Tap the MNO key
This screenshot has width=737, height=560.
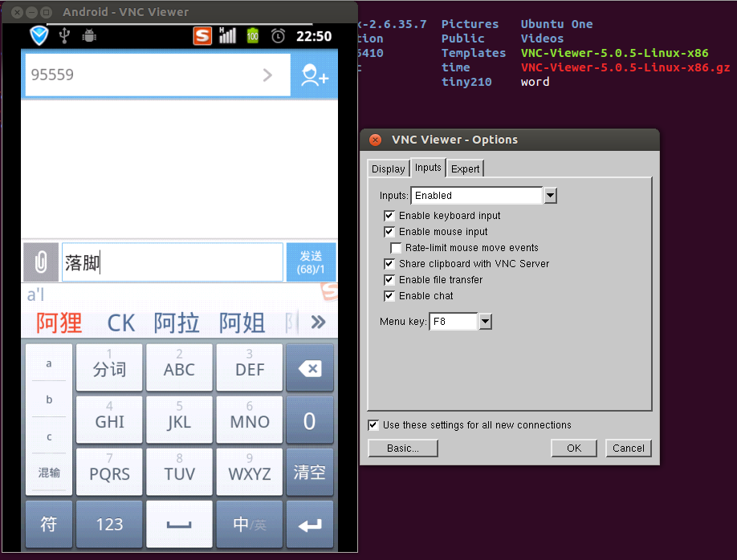249,420
